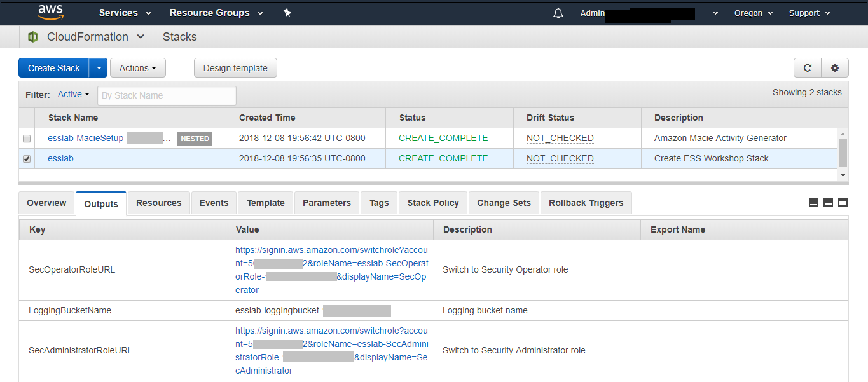Open the notifications bell
The image size is (868, 382).
tap(558, 13)
